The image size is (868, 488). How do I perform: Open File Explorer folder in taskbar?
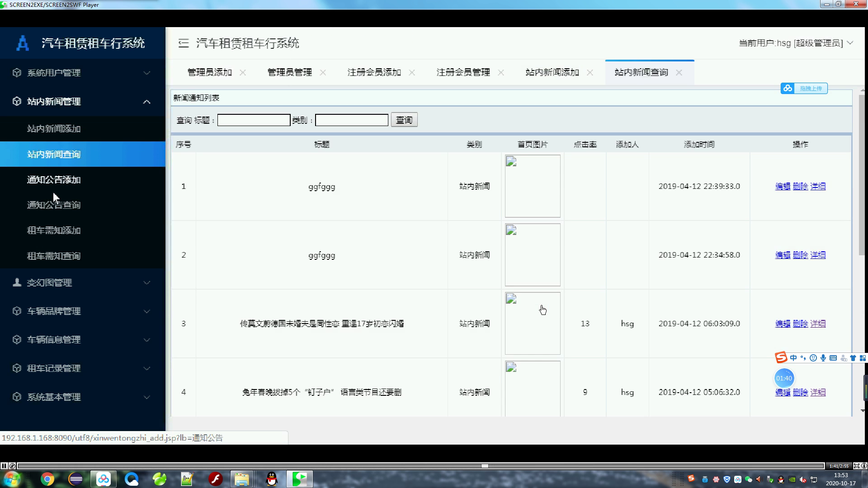[x=242, y=479]
